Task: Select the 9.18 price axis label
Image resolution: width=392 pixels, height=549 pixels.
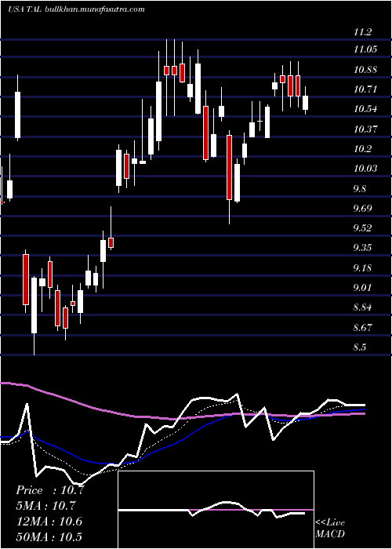Action: 362,268
